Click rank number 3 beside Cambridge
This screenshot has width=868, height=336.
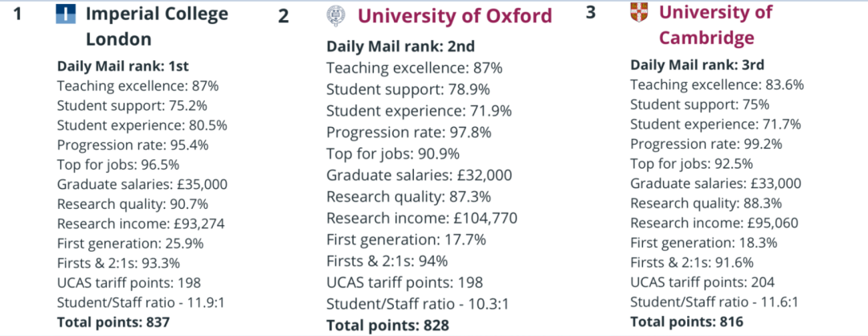point(592,14)
